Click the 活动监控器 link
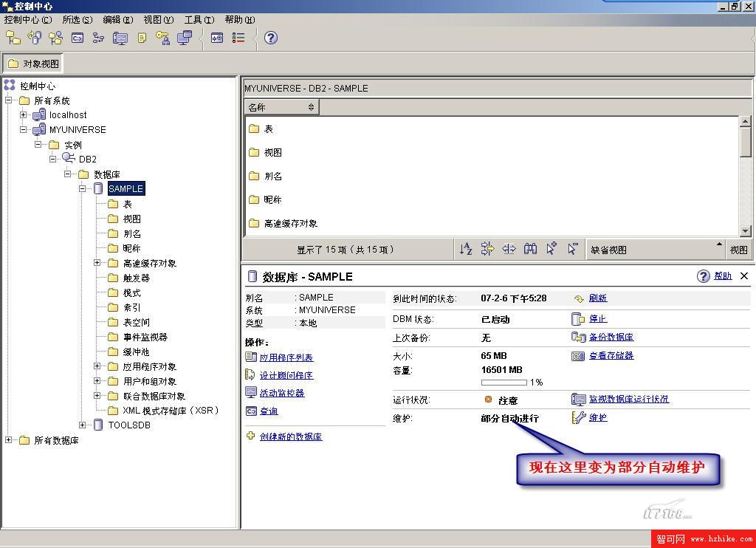Viewport: 756px width, 548px height. click(x=282, y=393)
